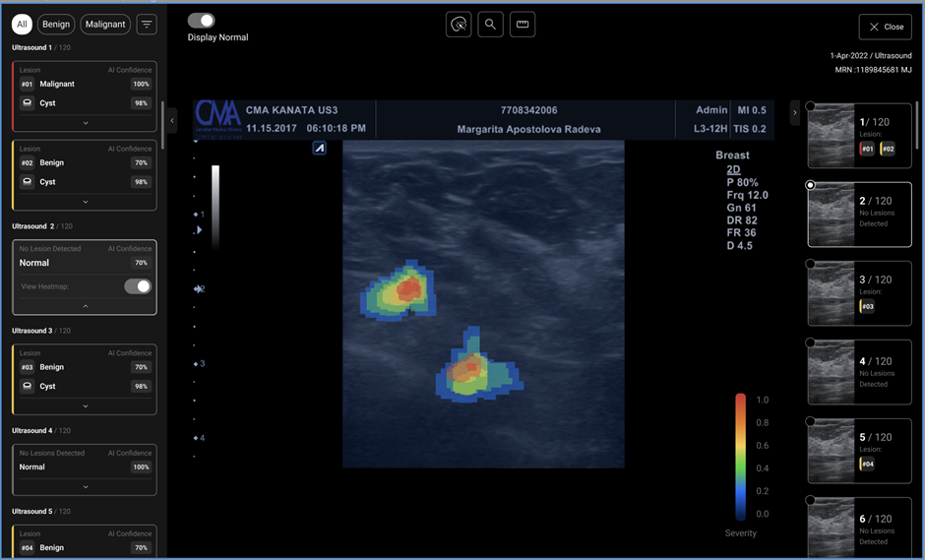Open ultrasound thumbnail 4 of 120
Viewport: 925px width, 560px height.
pos(859,372)
